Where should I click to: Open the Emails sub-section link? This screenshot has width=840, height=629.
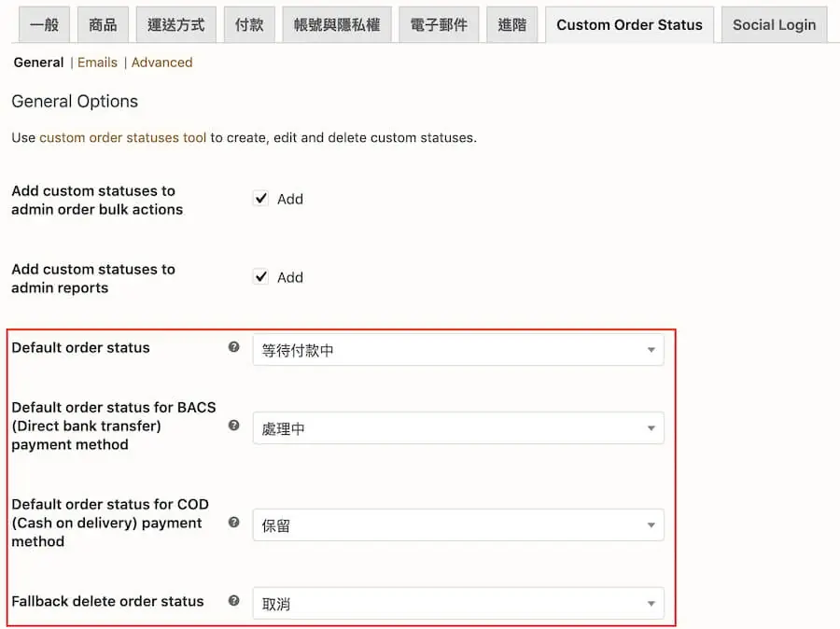pos(97,63)
